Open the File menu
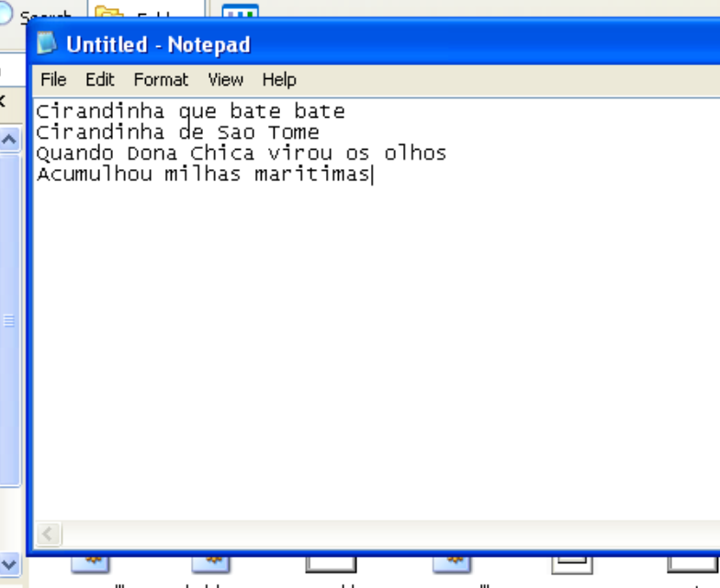720x588 pixels. click(x=53, y=80)
